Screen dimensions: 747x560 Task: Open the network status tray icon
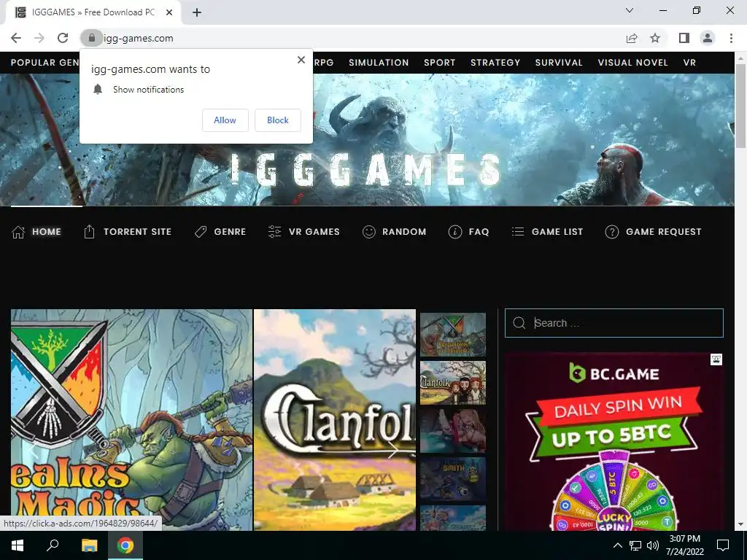635,545
